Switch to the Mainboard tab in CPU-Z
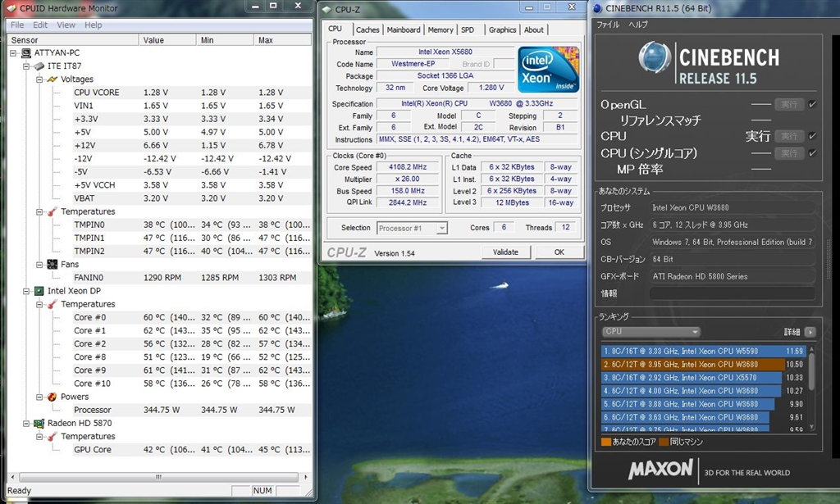 404,30
